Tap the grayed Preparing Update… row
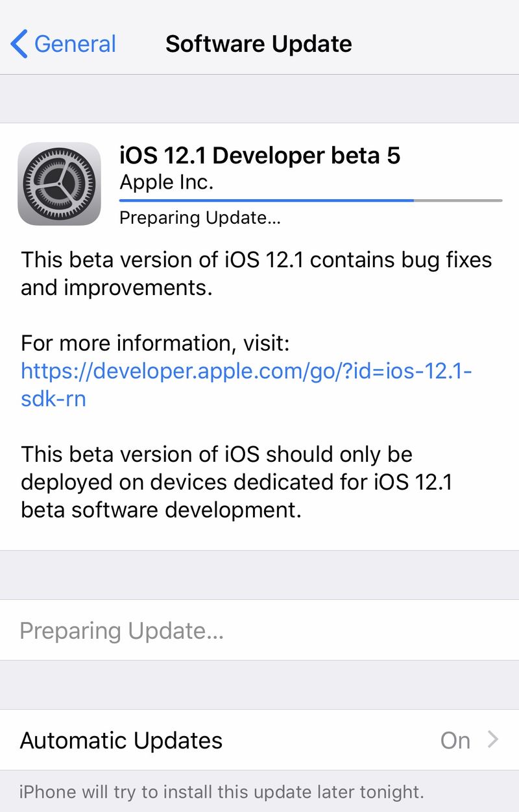This screenshot has width=519, height=812. point(259,630)
